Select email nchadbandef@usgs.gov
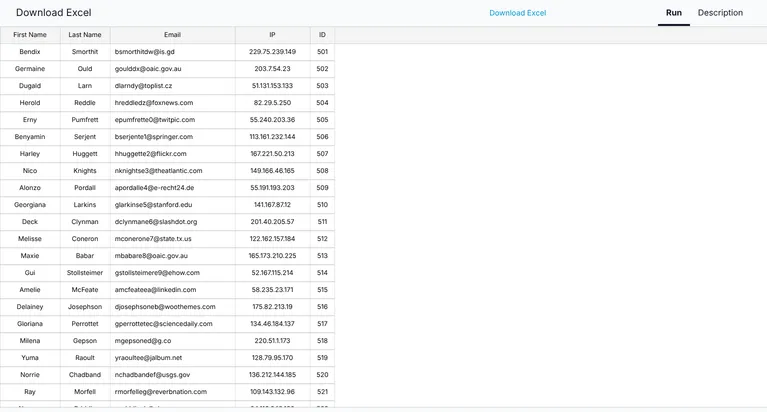 (x=173, y=375)
